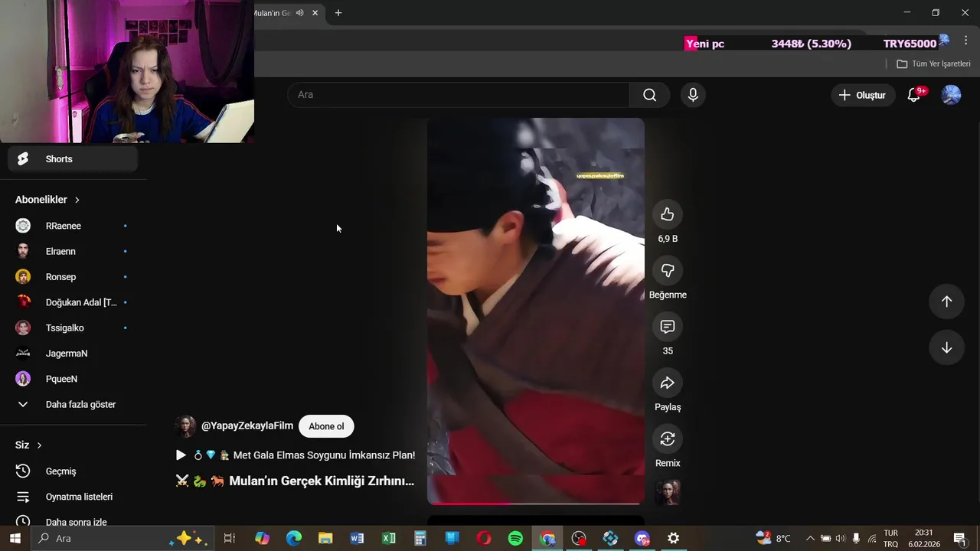Go to next short with down arrow
This screenshot has width=980, height=551.
[946, 347]
